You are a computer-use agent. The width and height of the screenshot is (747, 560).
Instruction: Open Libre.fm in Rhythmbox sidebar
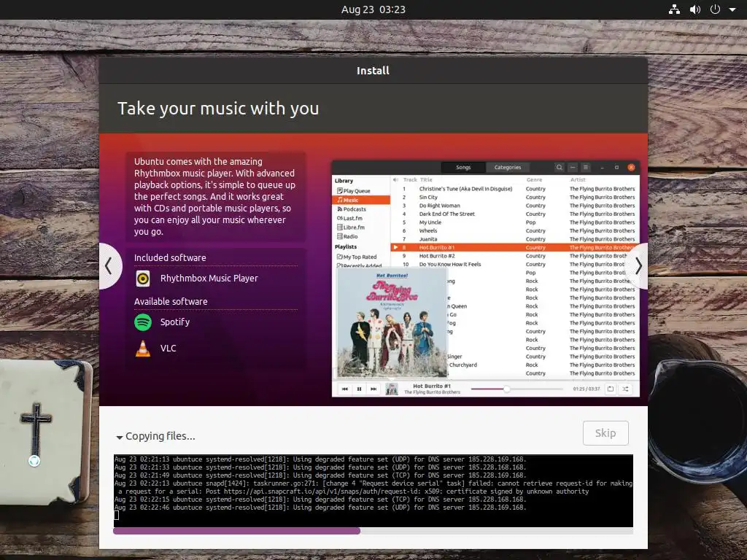[351, 227]
